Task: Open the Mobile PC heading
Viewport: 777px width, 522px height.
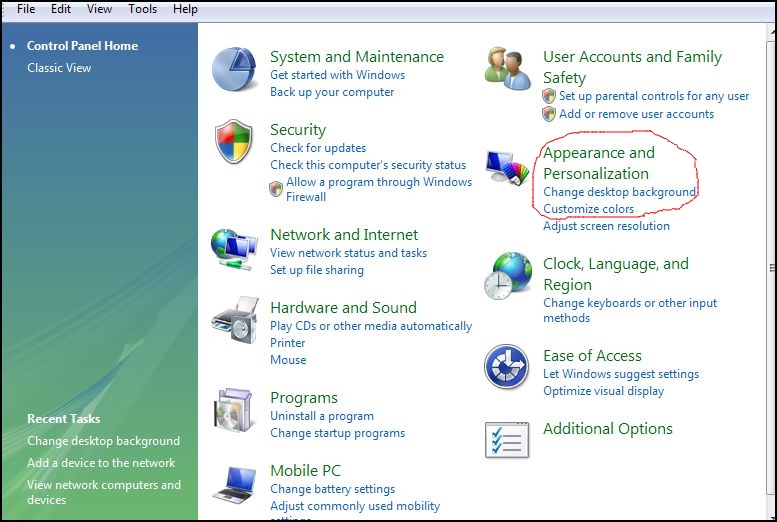Action: (305, 470)
